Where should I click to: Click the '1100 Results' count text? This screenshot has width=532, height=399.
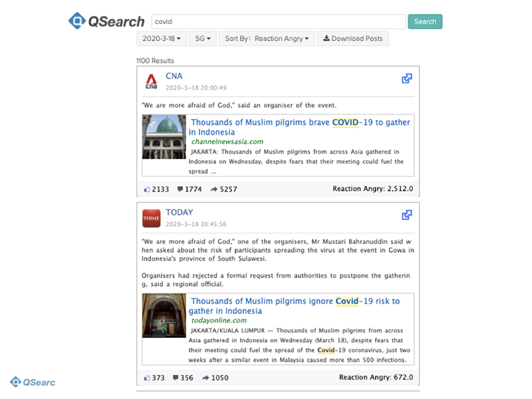click(x=155, y=61)
